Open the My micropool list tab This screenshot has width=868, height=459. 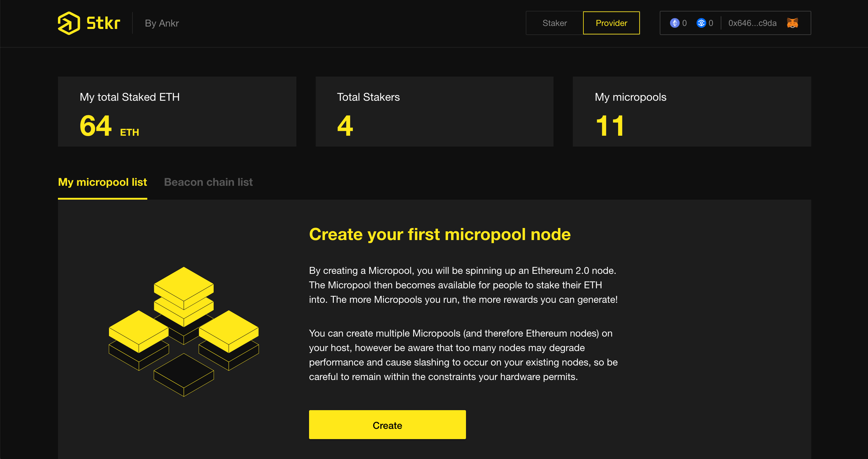(102, 182)
